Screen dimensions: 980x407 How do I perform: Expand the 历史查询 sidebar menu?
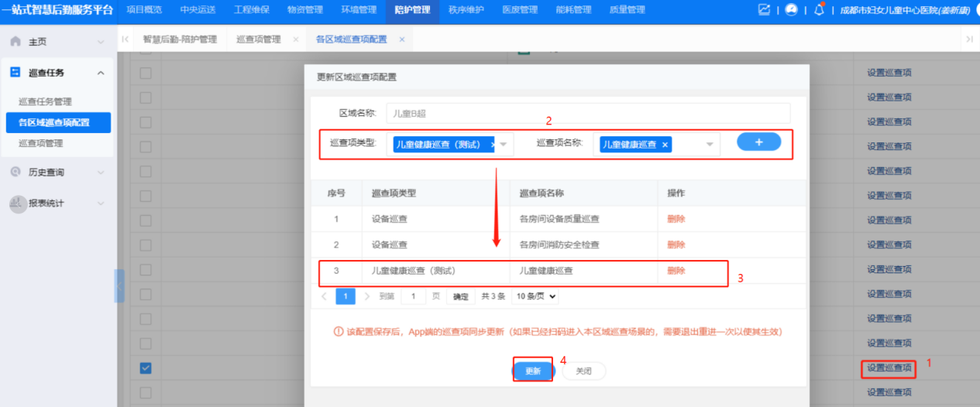101,173
